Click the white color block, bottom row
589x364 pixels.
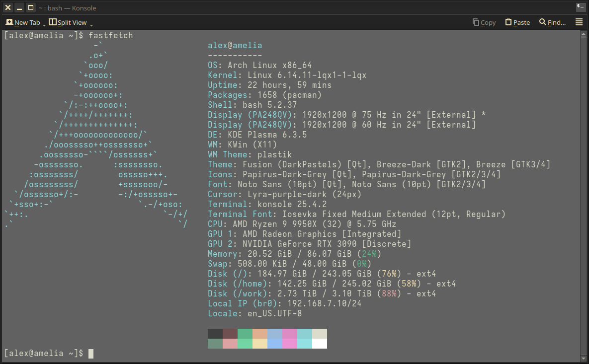320,343
